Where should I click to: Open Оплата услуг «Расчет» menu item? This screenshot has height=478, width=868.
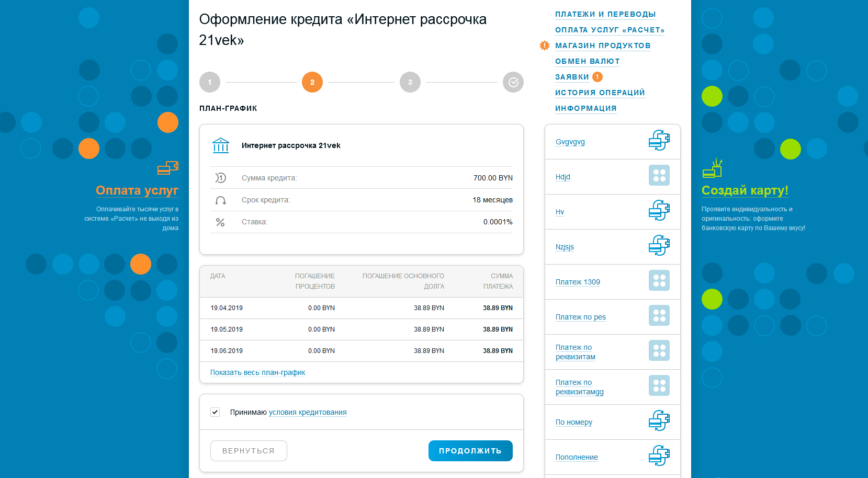coord(610,30)
